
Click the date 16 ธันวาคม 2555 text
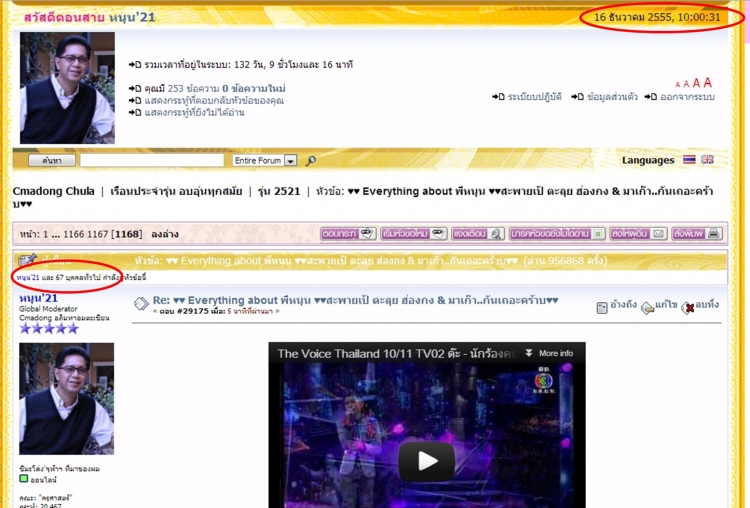[633, 17]
